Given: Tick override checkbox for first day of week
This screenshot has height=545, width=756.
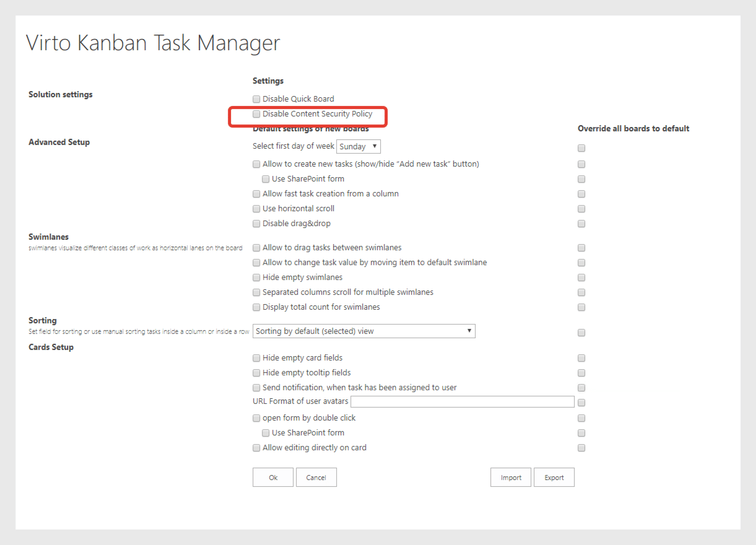Looking at the screenshot, I should coord(581,149).
